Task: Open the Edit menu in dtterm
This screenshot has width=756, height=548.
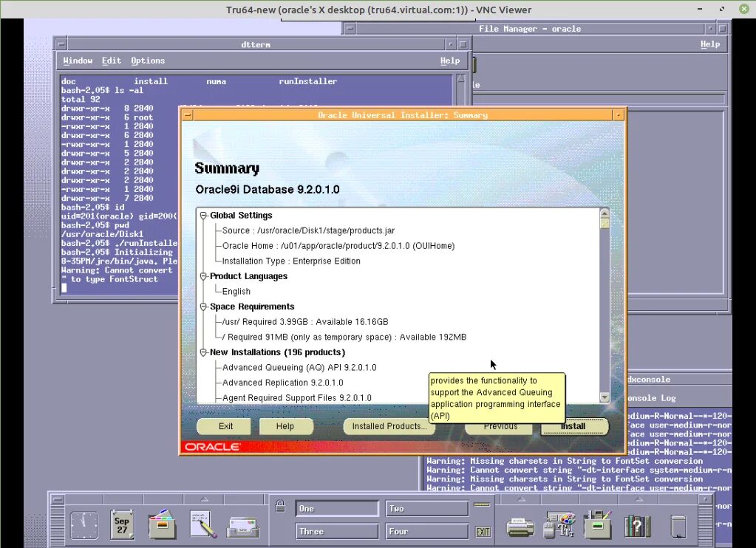Action: (x=112, y=61)
